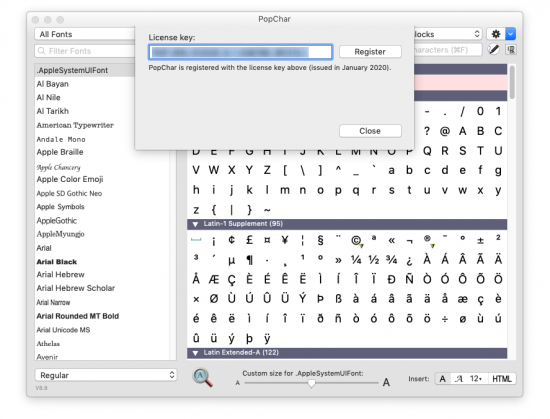The height and width of the screenshot is (419, 550).
Task: Click the pencil edit icon
Action: point(494,49)
